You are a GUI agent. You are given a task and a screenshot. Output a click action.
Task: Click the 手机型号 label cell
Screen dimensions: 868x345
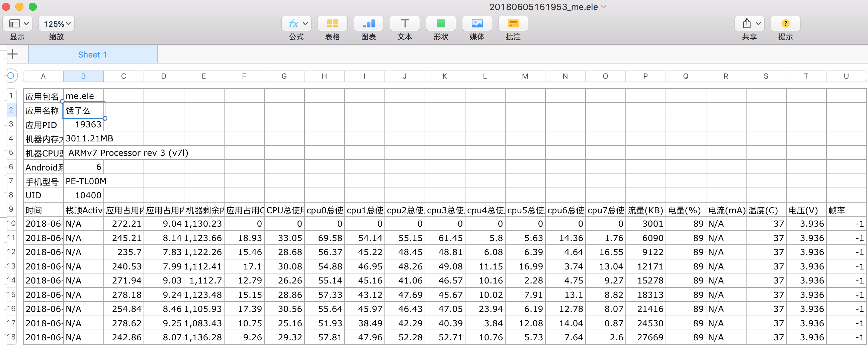tap(43, 181)
